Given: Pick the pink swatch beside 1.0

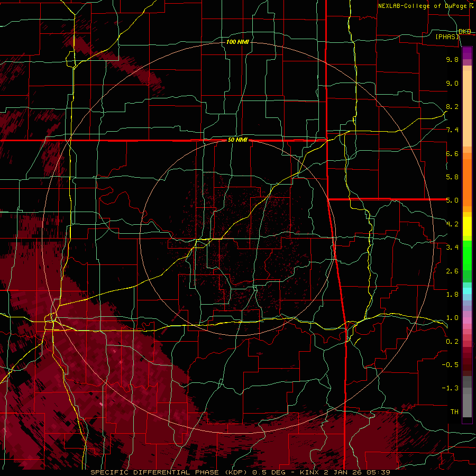Looking at the screenshot, I should coord(467,321).
